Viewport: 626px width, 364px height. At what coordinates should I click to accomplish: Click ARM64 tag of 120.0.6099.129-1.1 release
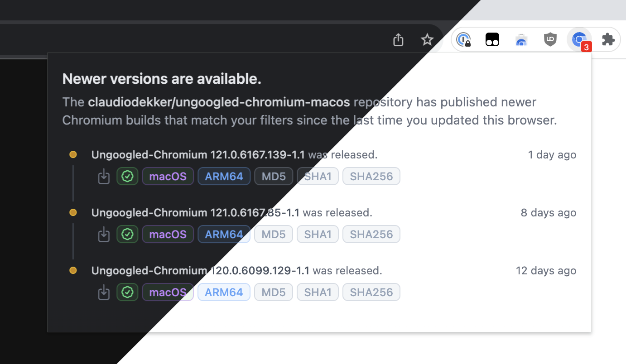pos(224,292)
